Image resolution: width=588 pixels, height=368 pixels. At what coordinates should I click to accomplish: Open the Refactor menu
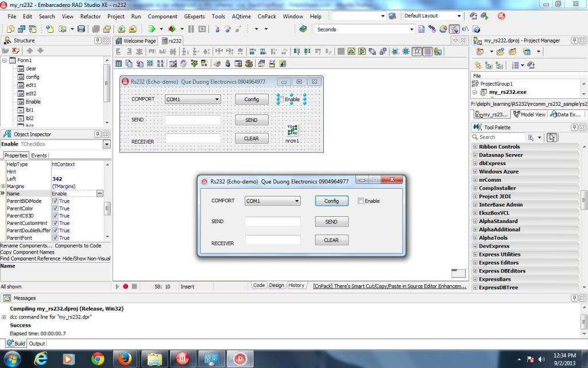pos(90,17)
